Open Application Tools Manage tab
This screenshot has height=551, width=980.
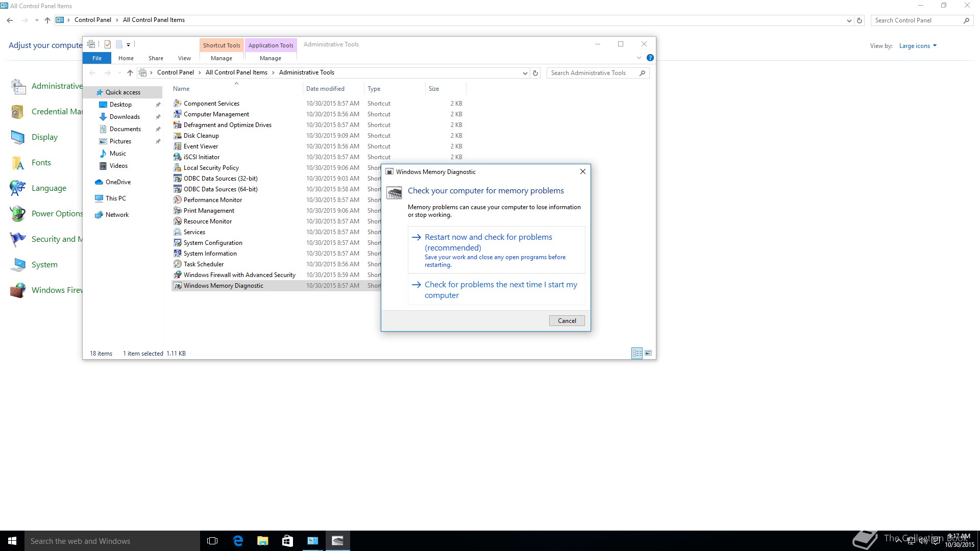point(271,58)
